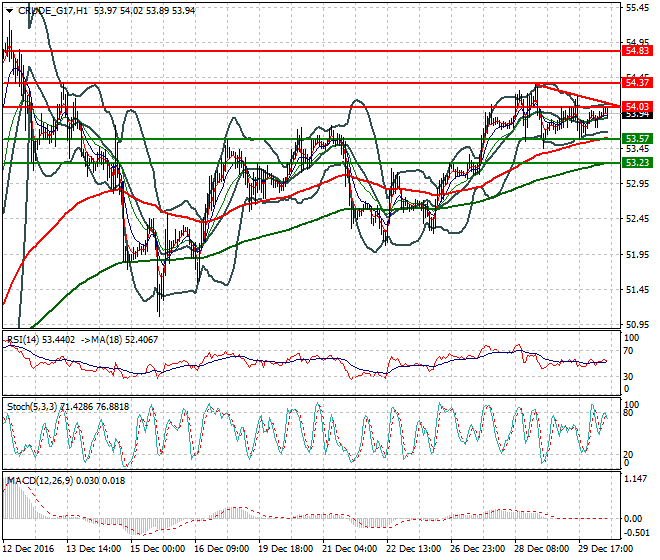This screenshot has height=560, width=660.
Task: Click the 50.95 price scale value
Action: (x=637, y=325)
